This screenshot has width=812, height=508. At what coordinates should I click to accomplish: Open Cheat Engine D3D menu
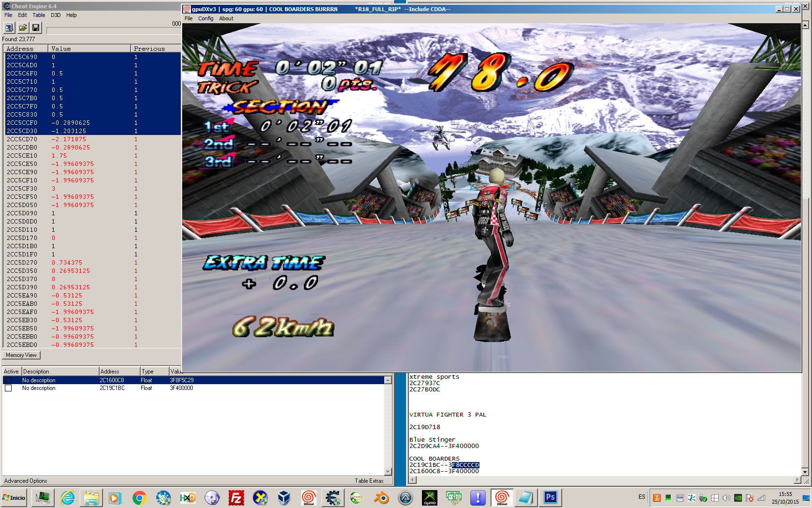[x=56, y=15]
